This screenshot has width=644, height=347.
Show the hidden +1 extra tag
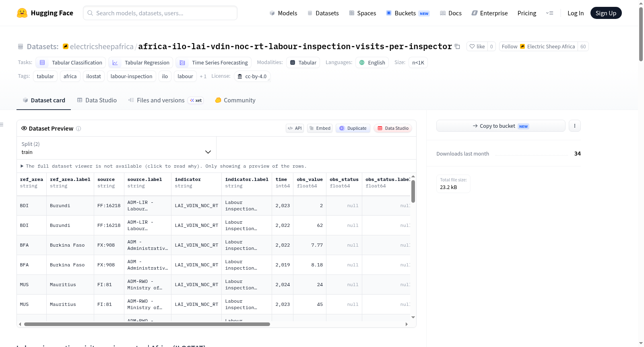203,76
